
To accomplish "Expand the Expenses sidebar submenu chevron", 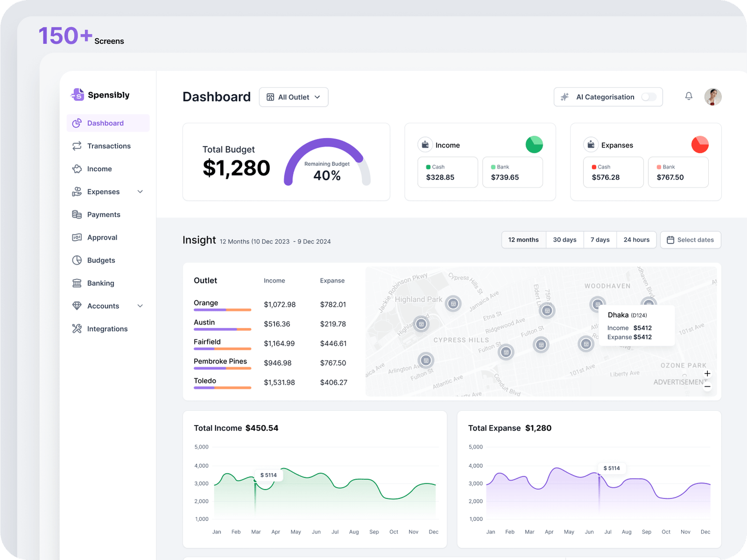I will click(140, 191).
